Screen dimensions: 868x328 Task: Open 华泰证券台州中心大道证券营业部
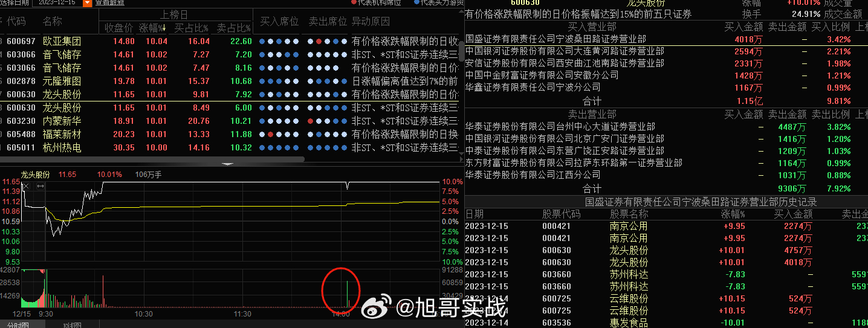click(x=560, y=127)
